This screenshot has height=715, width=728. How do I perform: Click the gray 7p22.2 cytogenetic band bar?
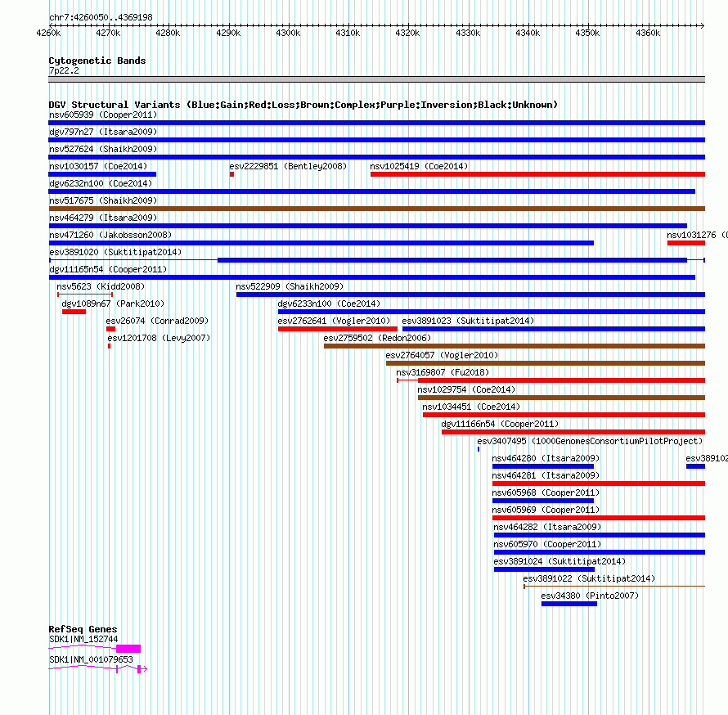(376, 79)
